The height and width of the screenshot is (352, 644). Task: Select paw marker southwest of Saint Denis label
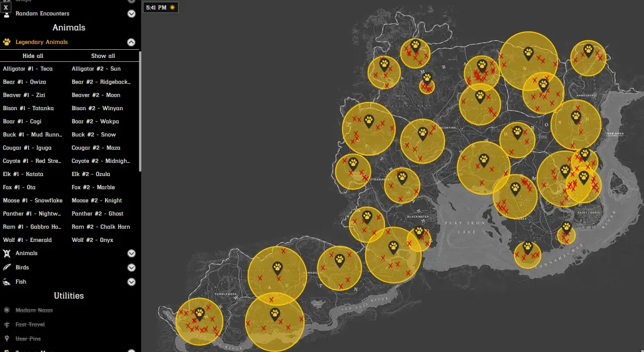[567, 228]
